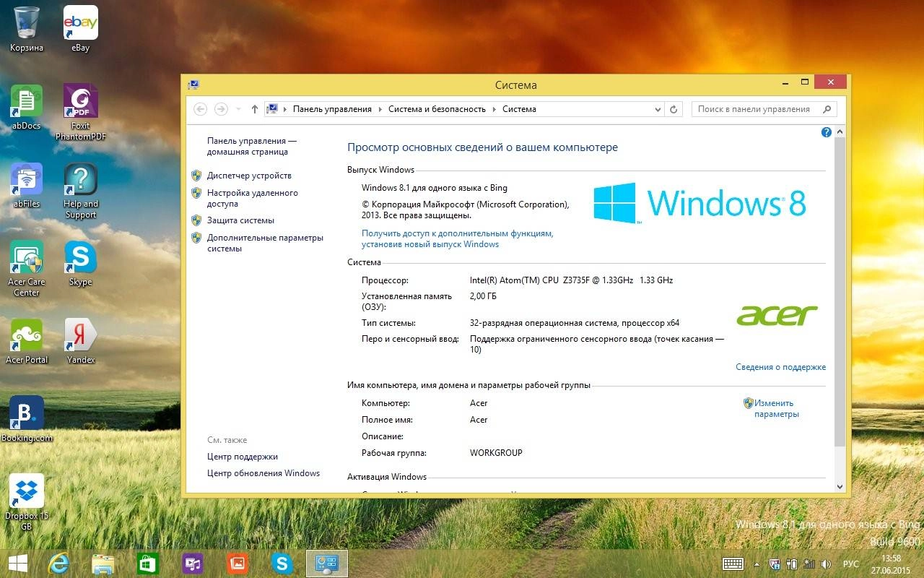This screenshot has width=924, height=578.
Task: Open the Help and Support desktop icon
Action: point(80,190)
